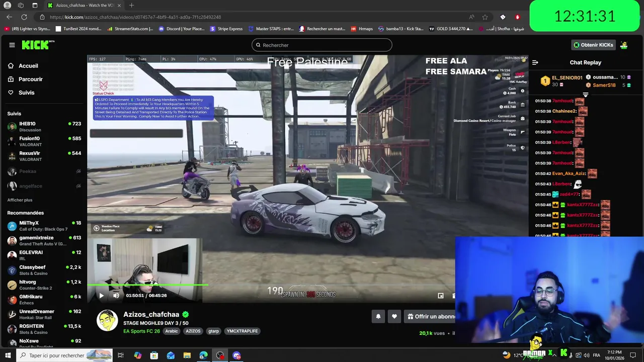Open the Stripe Express bookmark
Screen dimensions: 644x362
(x=226, y=29)
